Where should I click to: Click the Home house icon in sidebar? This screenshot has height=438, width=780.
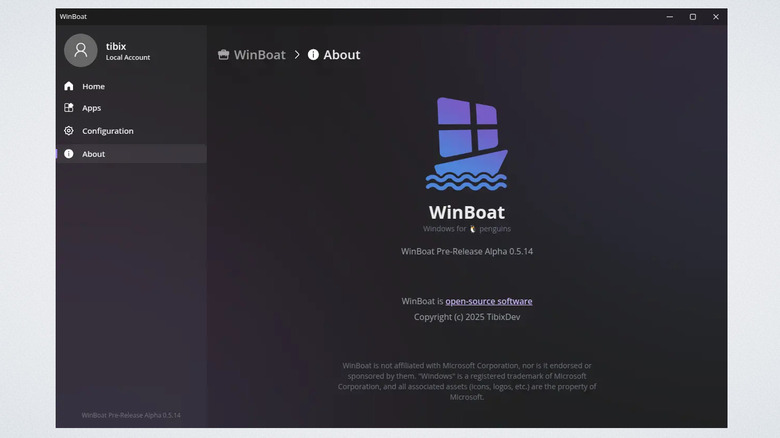point(69,86)
